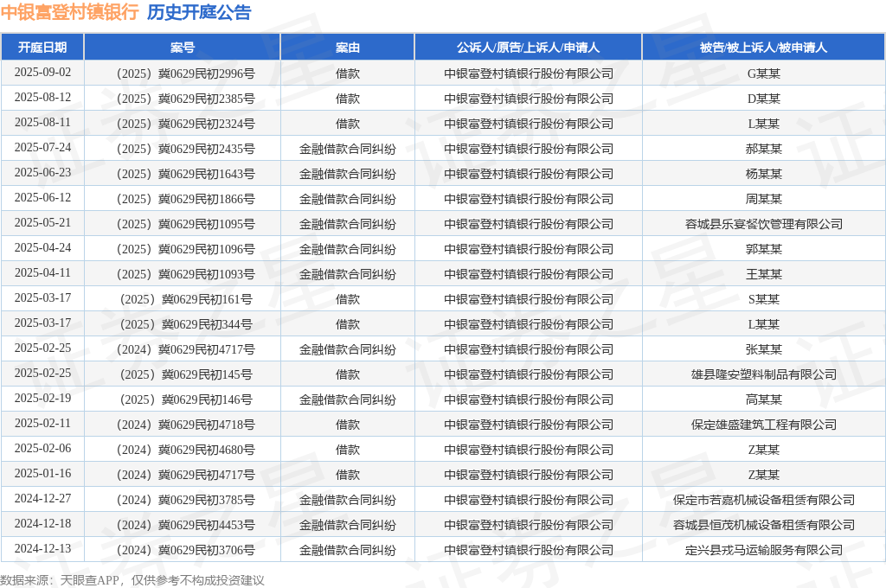
Task: Click date cell 2024-12-27
Action: [x=42, y=498]
